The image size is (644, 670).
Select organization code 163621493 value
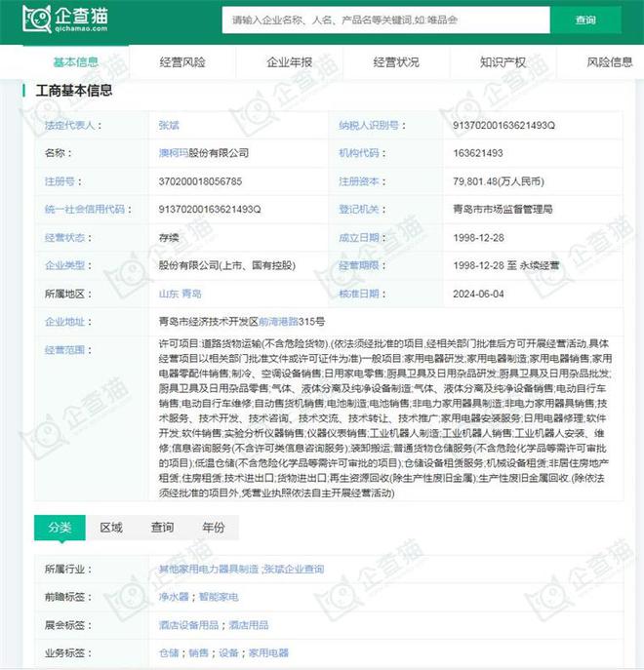(x=478, y=153)
